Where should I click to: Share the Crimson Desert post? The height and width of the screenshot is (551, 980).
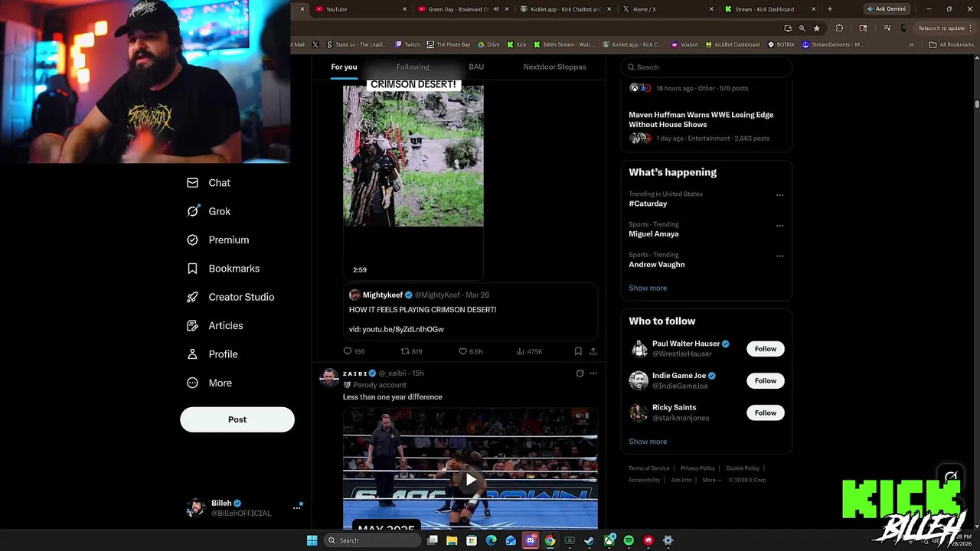point(593,351)
